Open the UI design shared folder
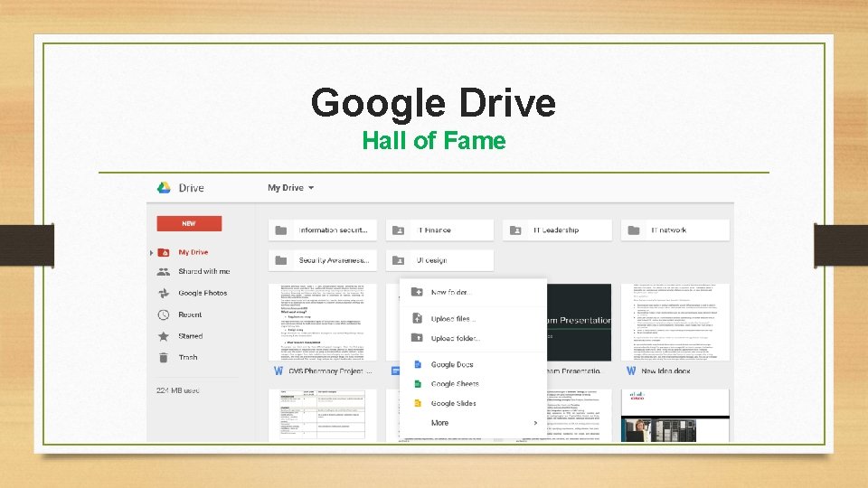The height and width of the screenshot is (488, 868). click(x=439, y=260)
